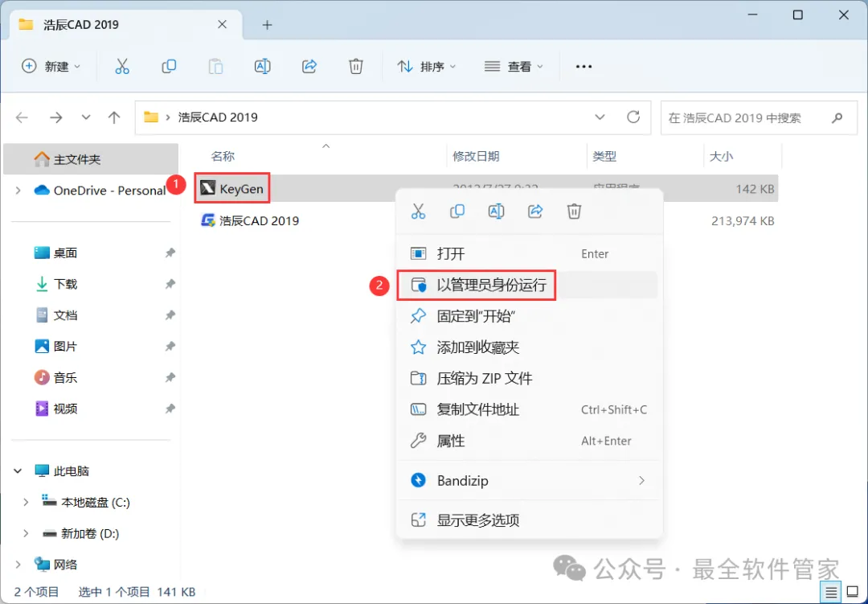The height and width of the screenshot is (604, 868).
Task: Click the Cut icon in the context menu
Action: coord(418,212)
